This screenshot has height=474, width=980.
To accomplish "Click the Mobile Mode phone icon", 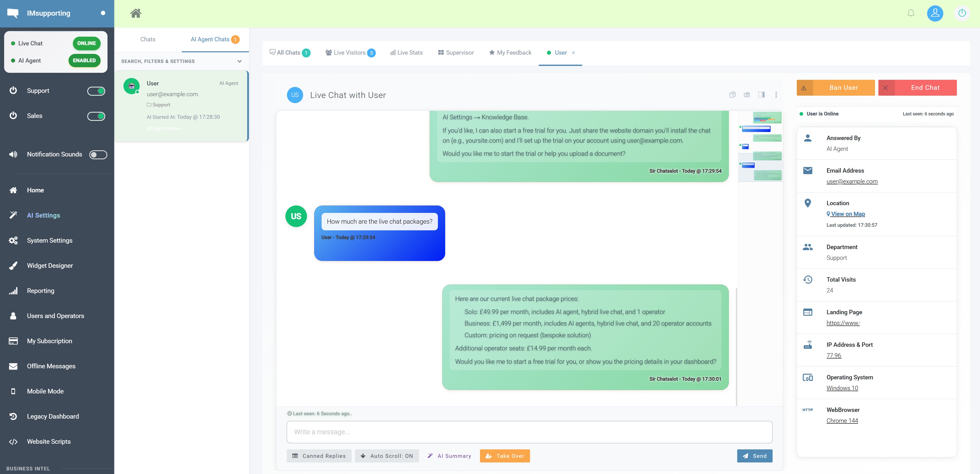I will (13, 391).
